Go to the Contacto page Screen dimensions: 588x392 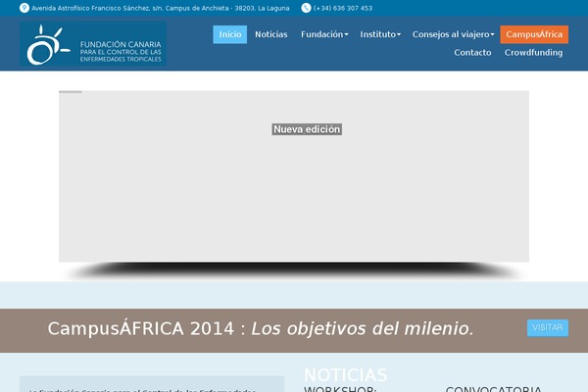click(472, 53)
